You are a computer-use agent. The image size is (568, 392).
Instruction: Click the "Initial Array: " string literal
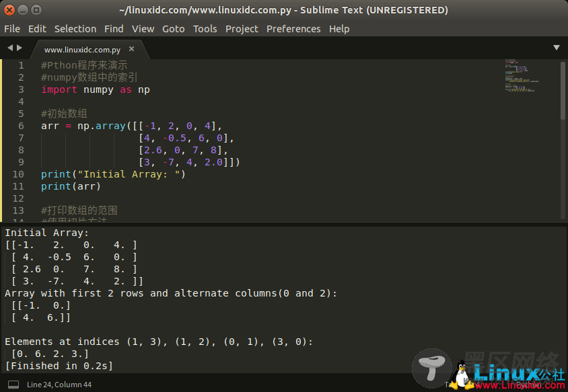click(129, 174)
